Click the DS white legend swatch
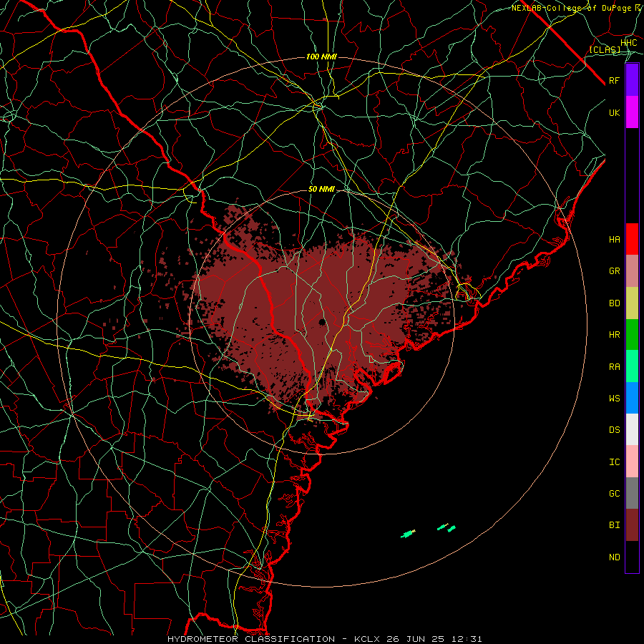The width and height of the screenshot is (644, 644). point(632,429)
